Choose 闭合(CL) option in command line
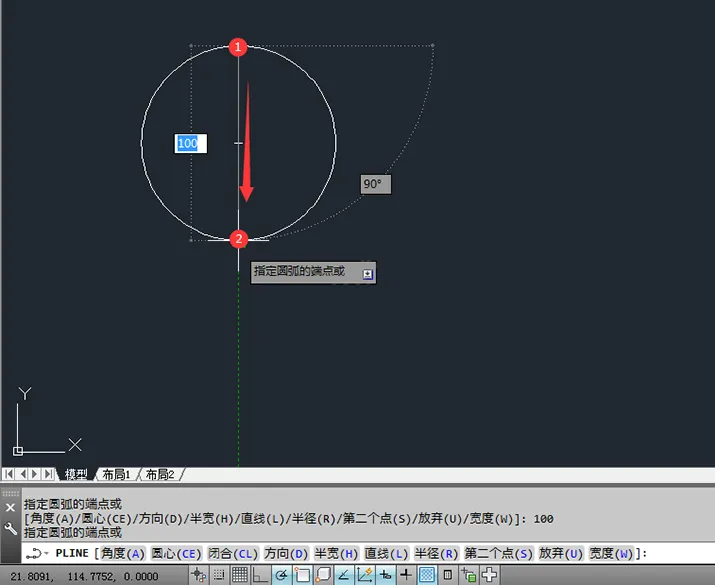This screenshot has height=585, width=715. 233,554
